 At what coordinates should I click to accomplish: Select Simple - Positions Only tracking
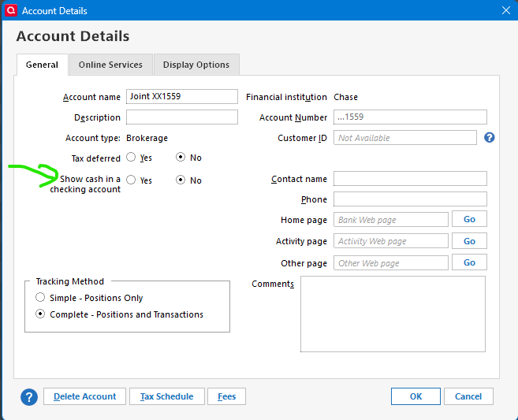pyautogui.click(x=40, y=298)
